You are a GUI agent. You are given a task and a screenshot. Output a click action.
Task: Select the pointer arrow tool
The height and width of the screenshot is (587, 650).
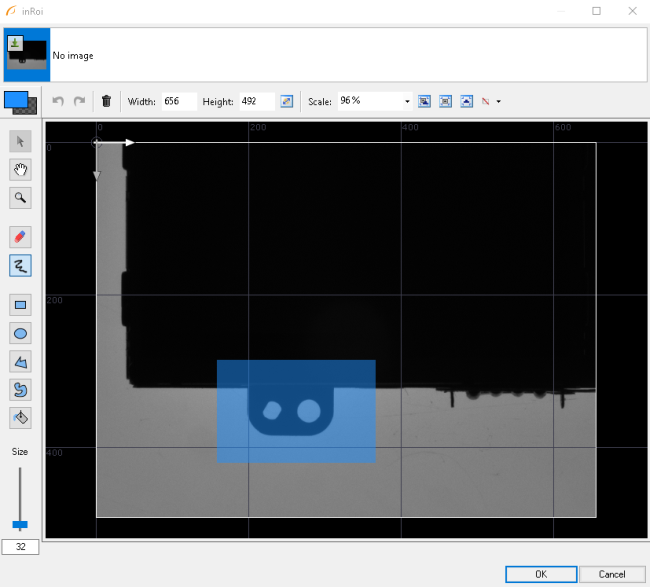point(20,142)
